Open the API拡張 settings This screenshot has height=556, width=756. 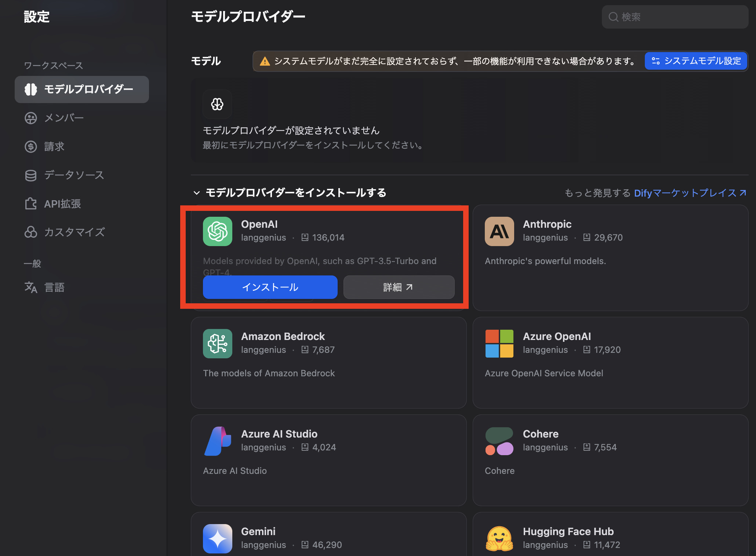tap(81, 204)
